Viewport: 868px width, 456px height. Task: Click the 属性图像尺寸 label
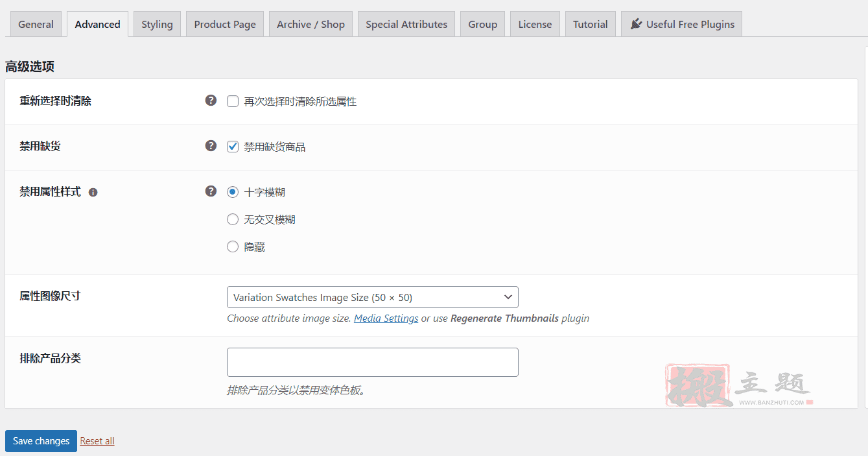pos(50,296)
